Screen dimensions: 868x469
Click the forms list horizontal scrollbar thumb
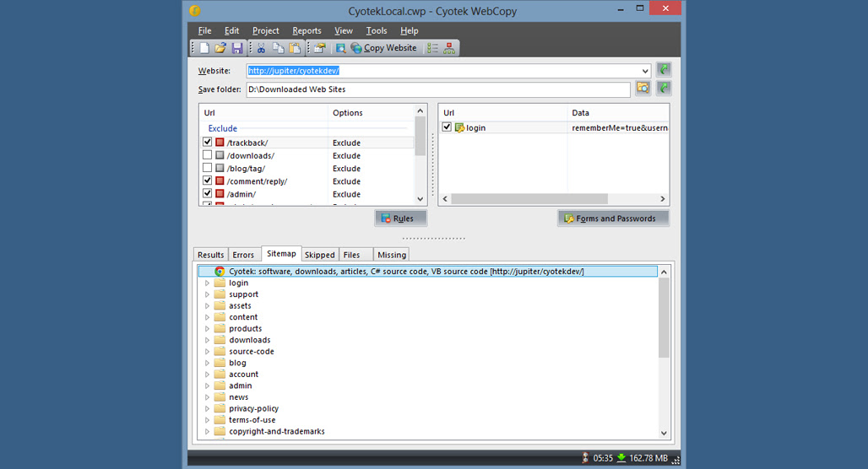[529, 198]
